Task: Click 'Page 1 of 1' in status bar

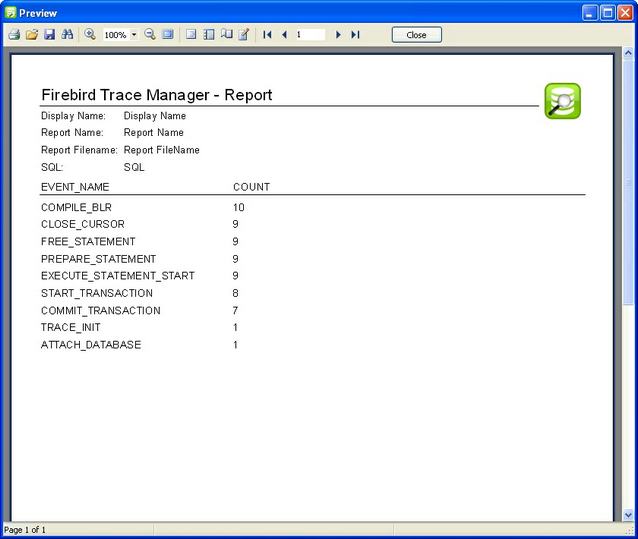Action: 25,530
